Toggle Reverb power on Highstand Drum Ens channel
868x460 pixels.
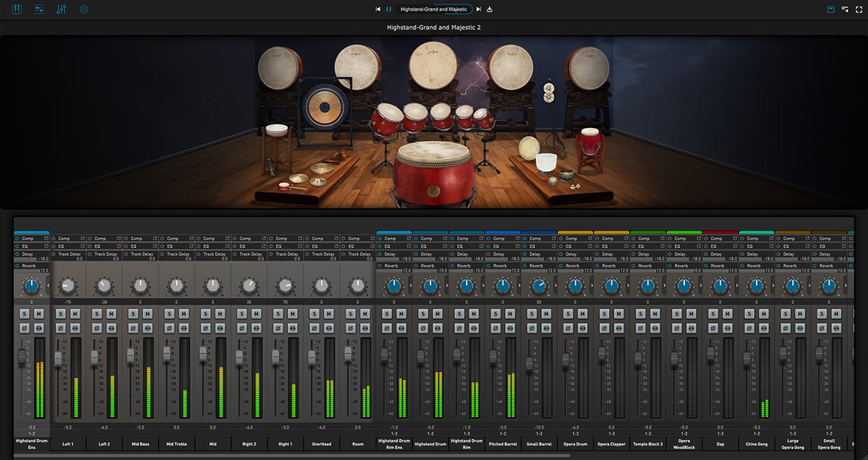click(x=17, y=265)
